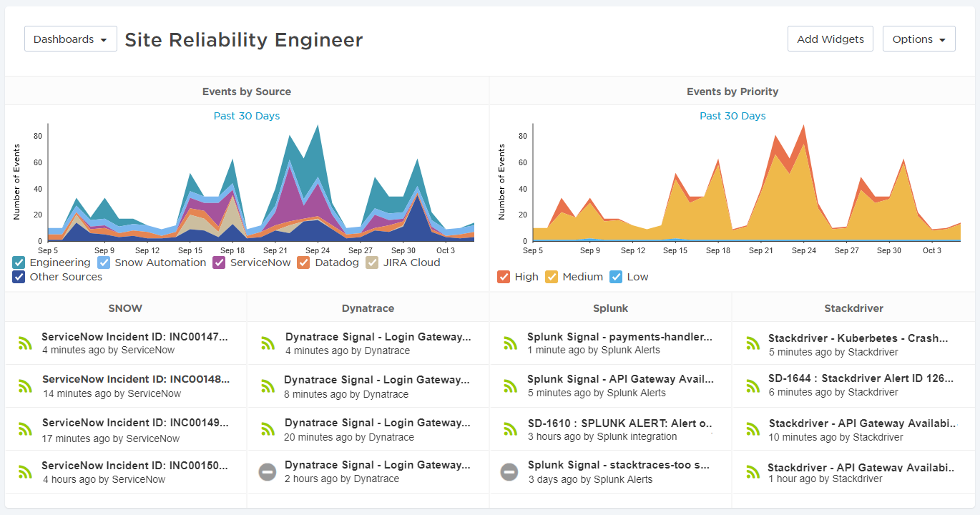Click "17 minutes ago by ServiceNow" text

tap(111, 438)
